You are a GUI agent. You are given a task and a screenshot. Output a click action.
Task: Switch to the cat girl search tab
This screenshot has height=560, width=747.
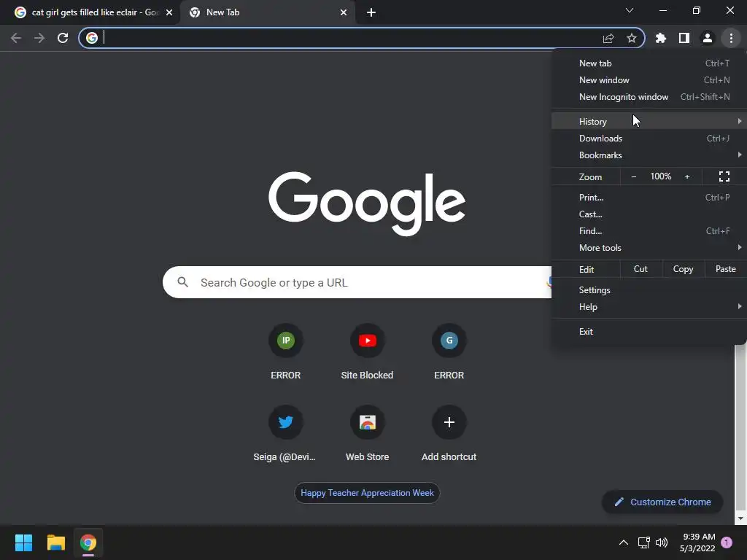tap(90, 12)
